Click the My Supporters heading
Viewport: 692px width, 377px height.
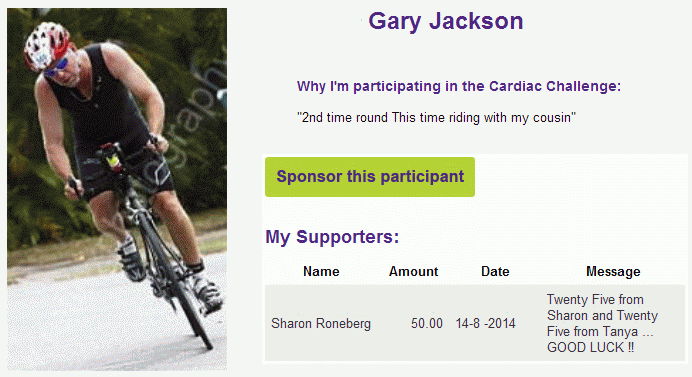tap(332, 237)
